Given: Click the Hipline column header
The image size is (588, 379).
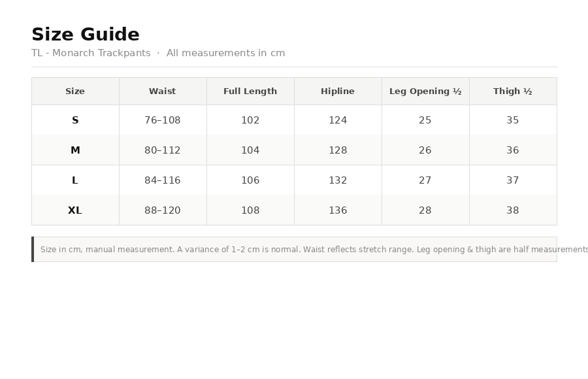Looking at the screenshot, I should [x=338, y=91].
